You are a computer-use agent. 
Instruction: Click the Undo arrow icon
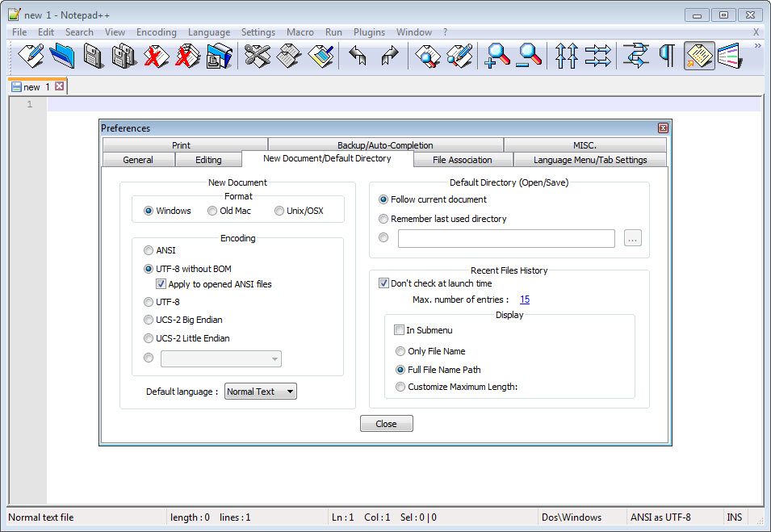click(x=358, y=57)
